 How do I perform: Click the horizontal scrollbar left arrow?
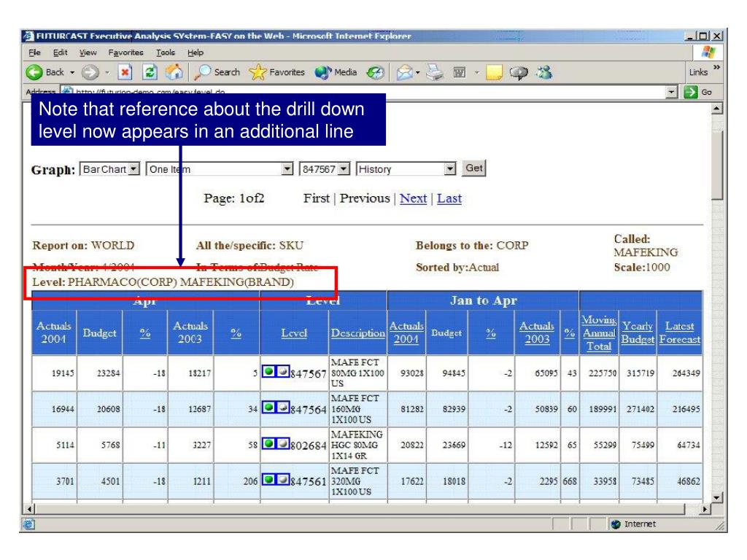tap(30, 509)
